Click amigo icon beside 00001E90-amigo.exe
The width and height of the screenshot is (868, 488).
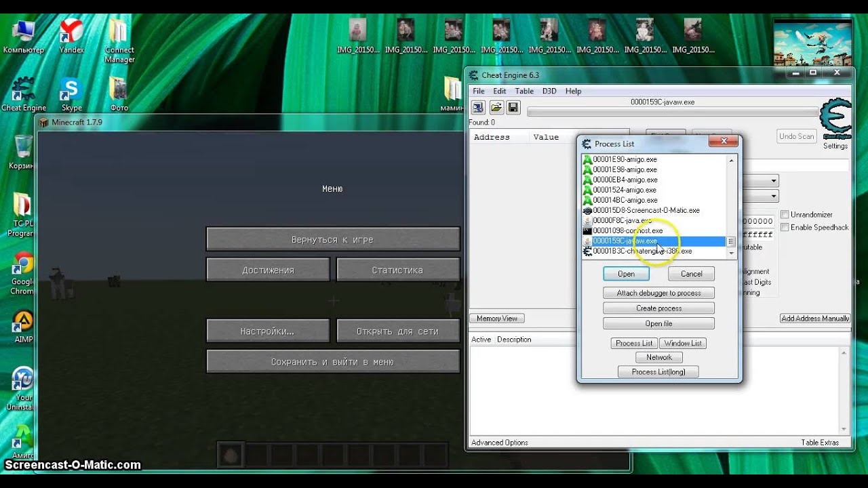(x=587, y=159)
